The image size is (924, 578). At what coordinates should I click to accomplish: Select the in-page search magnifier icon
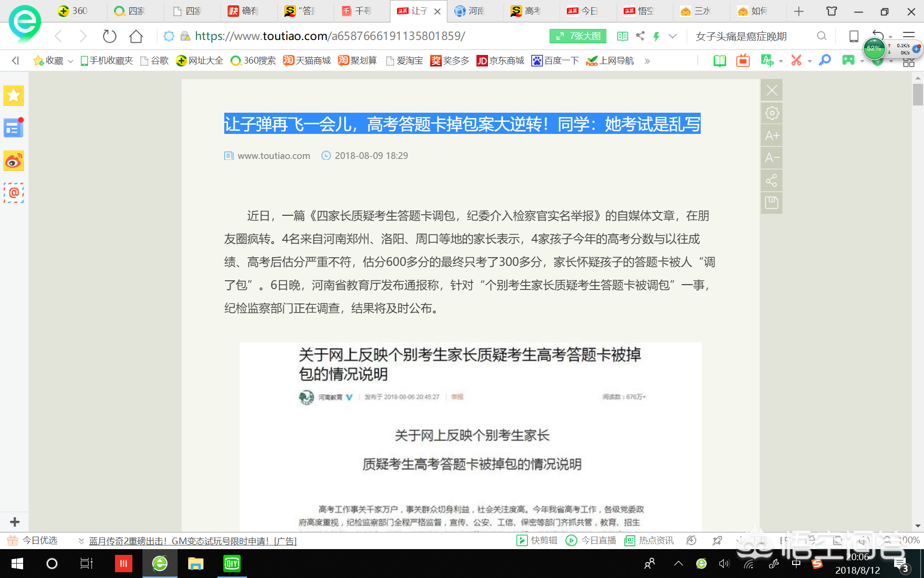[825, 60]
